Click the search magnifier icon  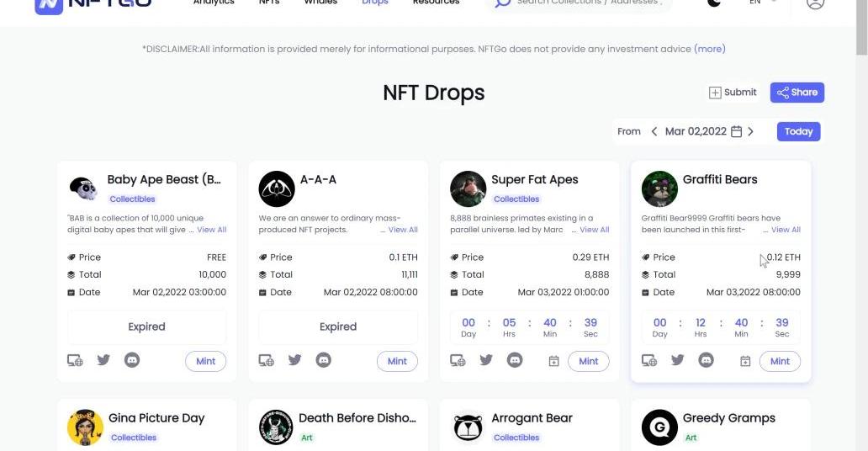(x=503, y=3)
